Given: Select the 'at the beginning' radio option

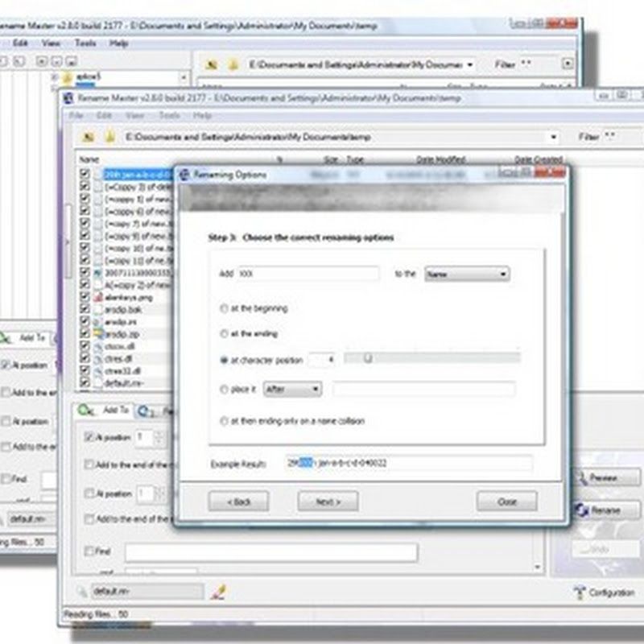Looking at the screenshot, I should 224,308.
